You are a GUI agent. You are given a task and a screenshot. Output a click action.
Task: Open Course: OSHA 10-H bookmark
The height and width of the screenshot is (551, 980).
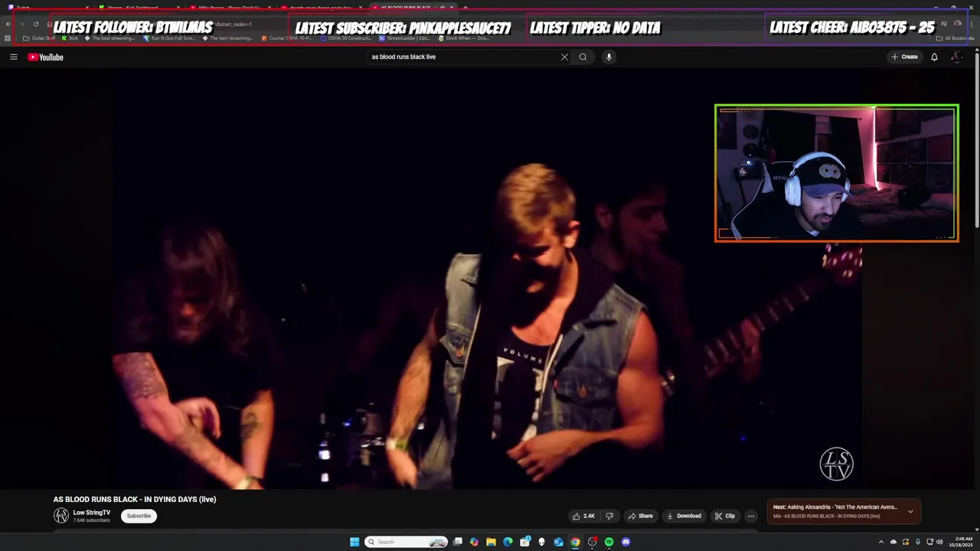pyautogui.click(x=286, y=38)
